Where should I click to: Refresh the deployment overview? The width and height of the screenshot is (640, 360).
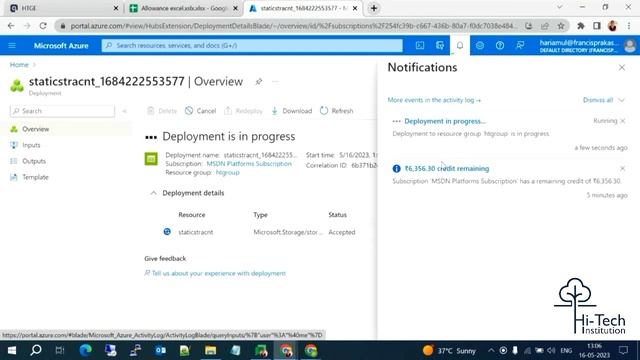click(337, 111)
